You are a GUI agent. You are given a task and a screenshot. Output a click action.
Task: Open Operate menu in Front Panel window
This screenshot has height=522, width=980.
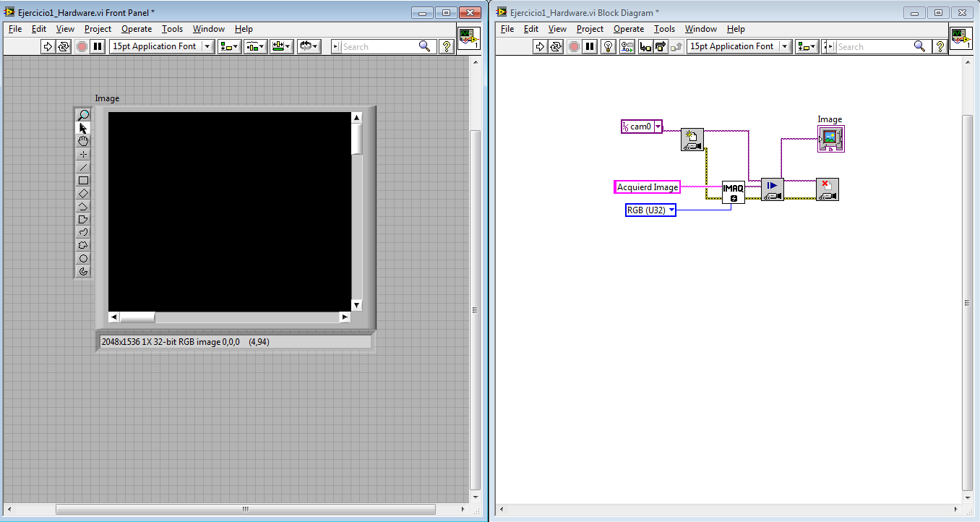[x=137, y=29]
